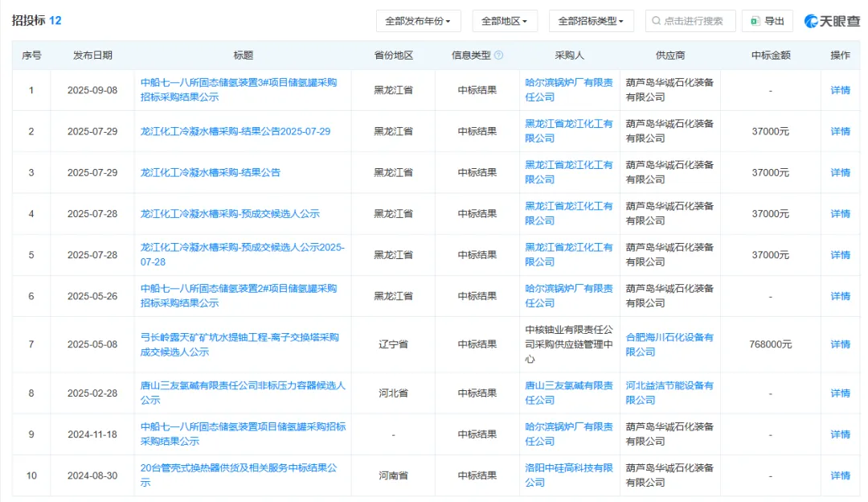Open 详情 for row 2 dated 2025-07-29
Image resolution: width=868 pixels, height=502 pixels.
click(x=840, y=131)
